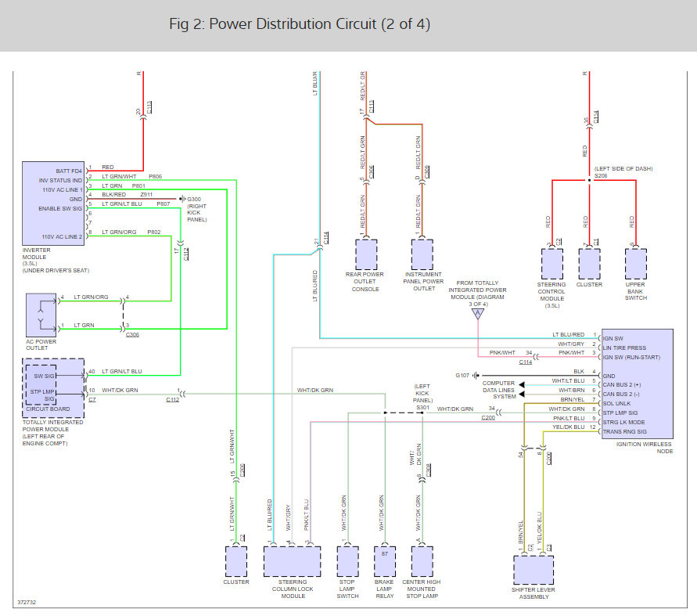Click the AC Power Outlet symbol box
This screenshot has width=697, height=616.
click(x=41, y=315)
